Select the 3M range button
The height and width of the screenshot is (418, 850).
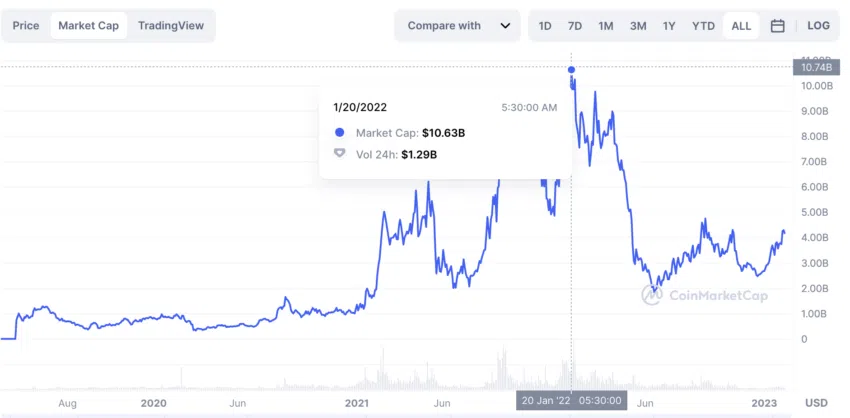click(x=638, y=25)
